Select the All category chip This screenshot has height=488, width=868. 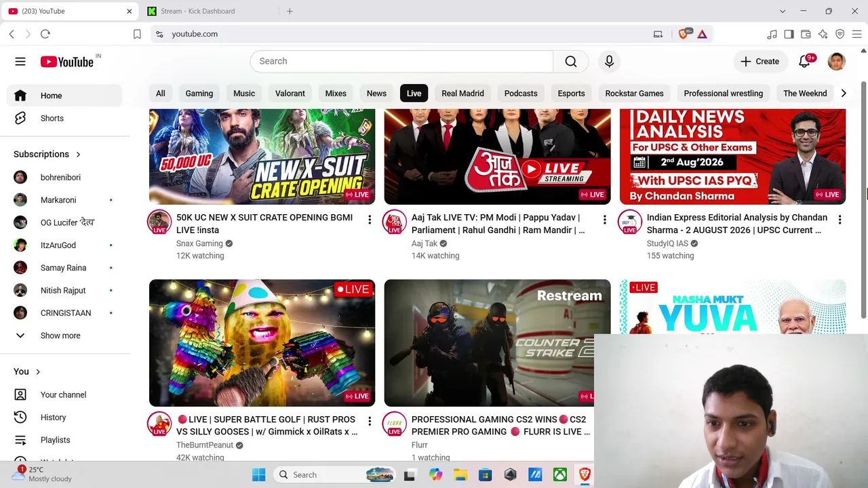coord(161,94)
